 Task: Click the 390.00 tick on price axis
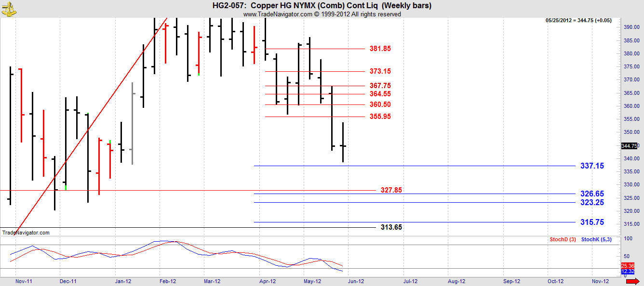(x=631, y=27)
